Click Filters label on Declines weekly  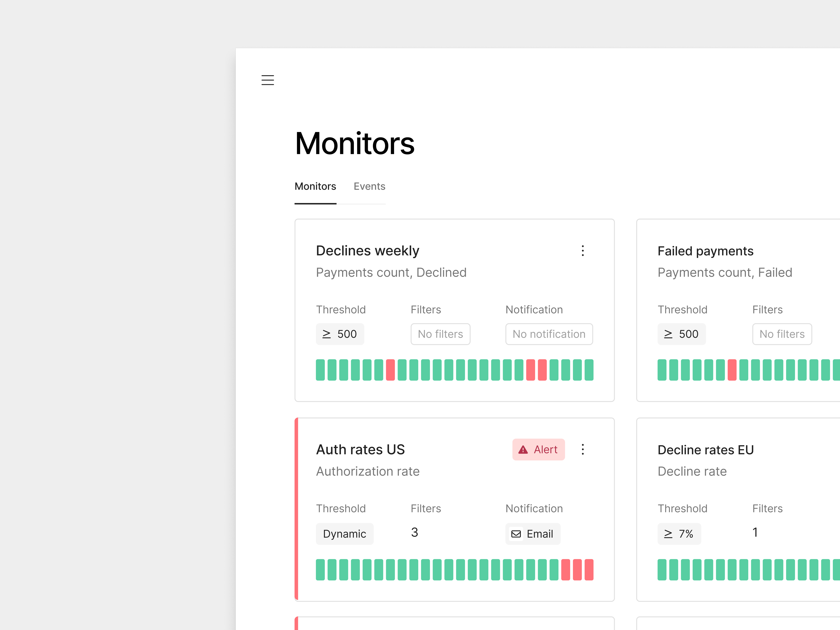click(426, 310)
